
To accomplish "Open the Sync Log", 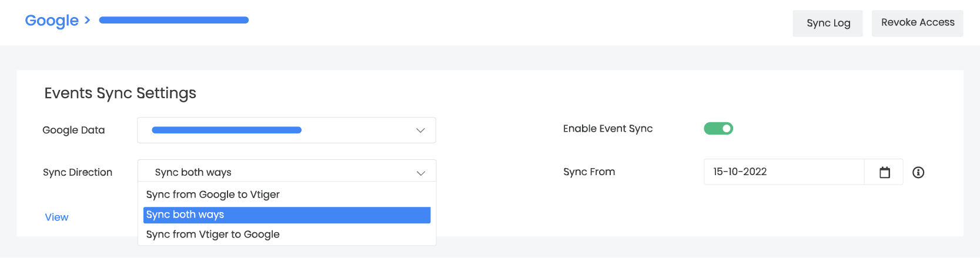I will click(828, 24).
